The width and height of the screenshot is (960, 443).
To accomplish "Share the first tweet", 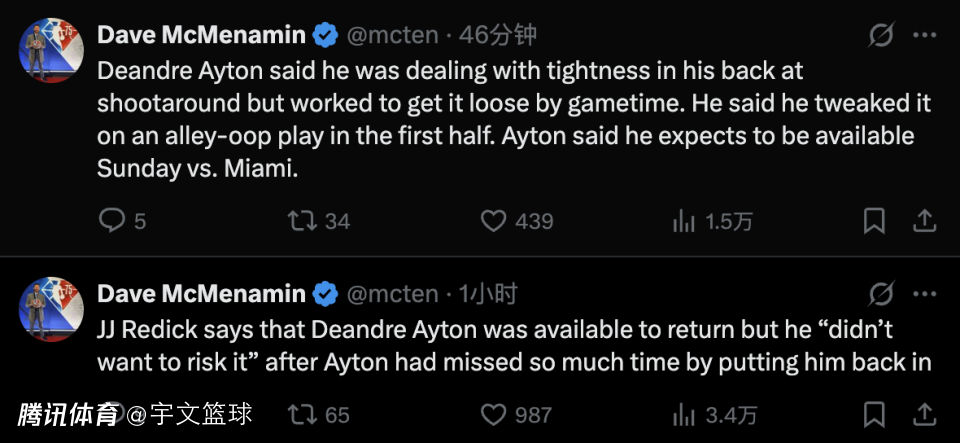I will click(x=925, y=220).
